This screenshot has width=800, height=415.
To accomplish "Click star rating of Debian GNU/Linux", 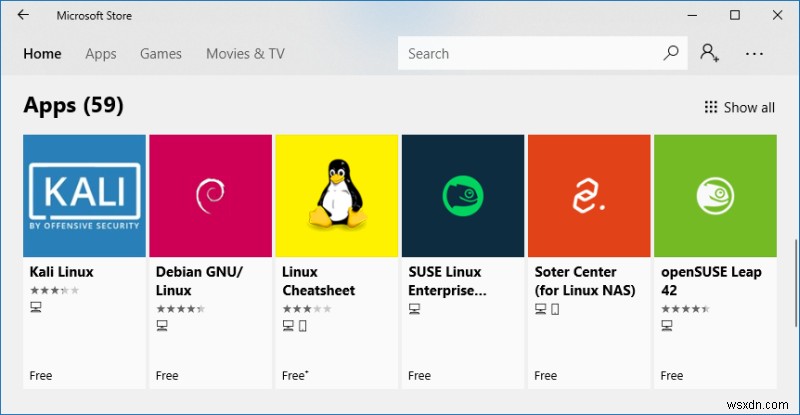I will pos(181,309).
